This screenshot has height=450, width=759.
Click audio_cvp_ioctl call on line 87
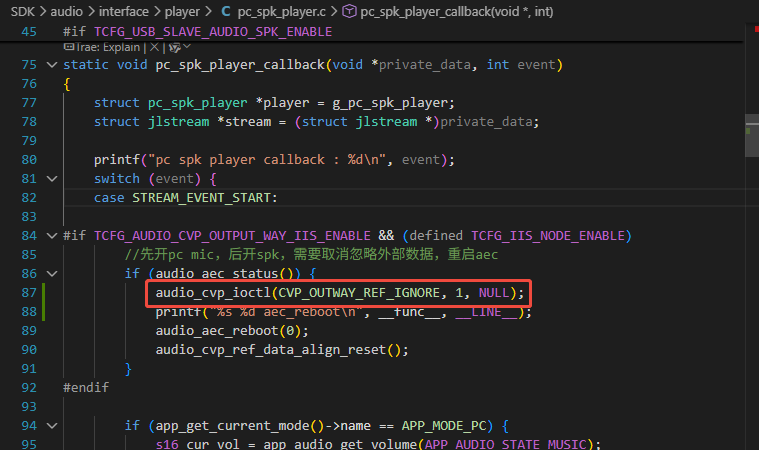(x=213, y=293)
